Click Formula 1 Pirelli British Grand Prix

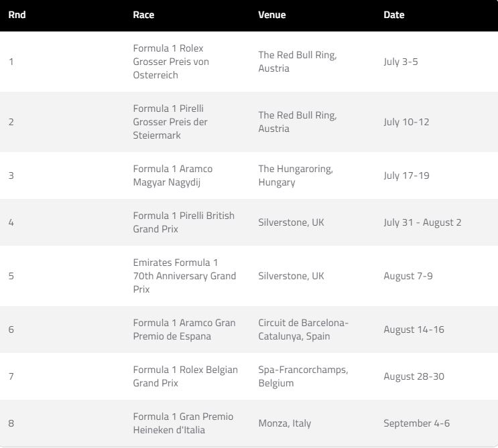184,222
